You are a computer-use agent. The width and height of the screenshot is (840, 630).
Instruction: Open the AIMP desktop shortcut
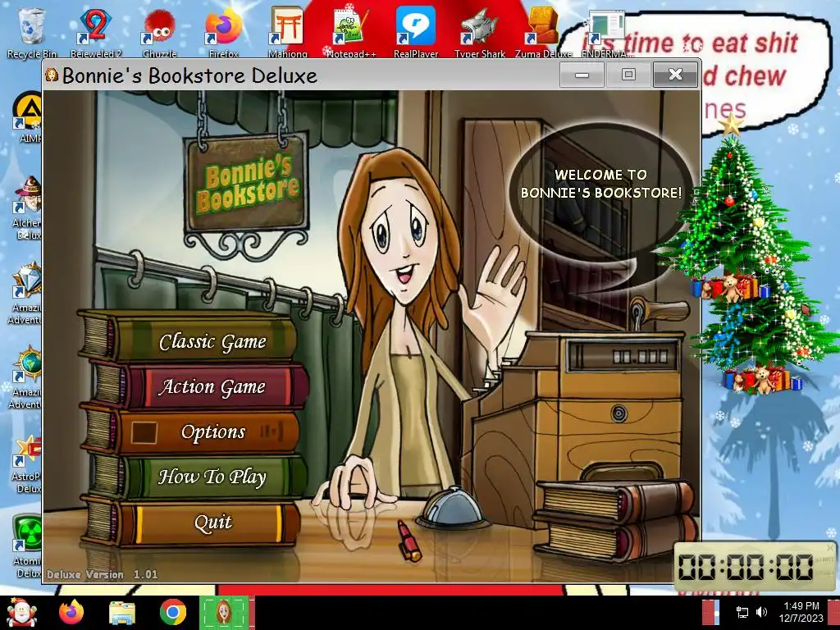tap(28, 116)
